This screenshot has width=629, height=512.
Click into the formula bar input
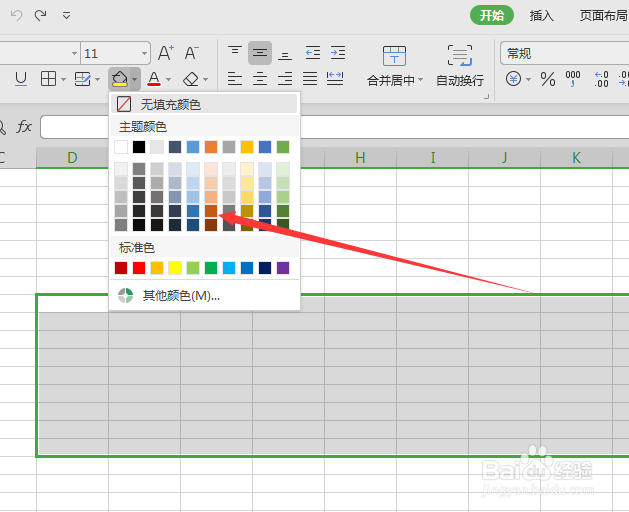[335, 127]
